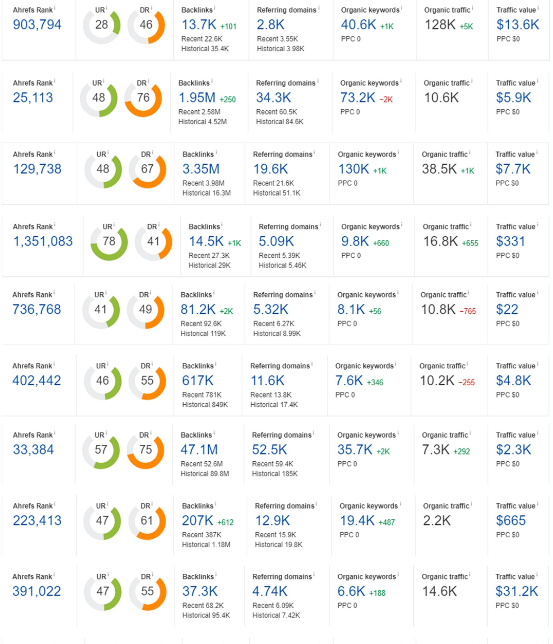Click info icon beside DR above the 75 gauge
This screenshot has width=553, height=644.
click(x=151, y=433)
